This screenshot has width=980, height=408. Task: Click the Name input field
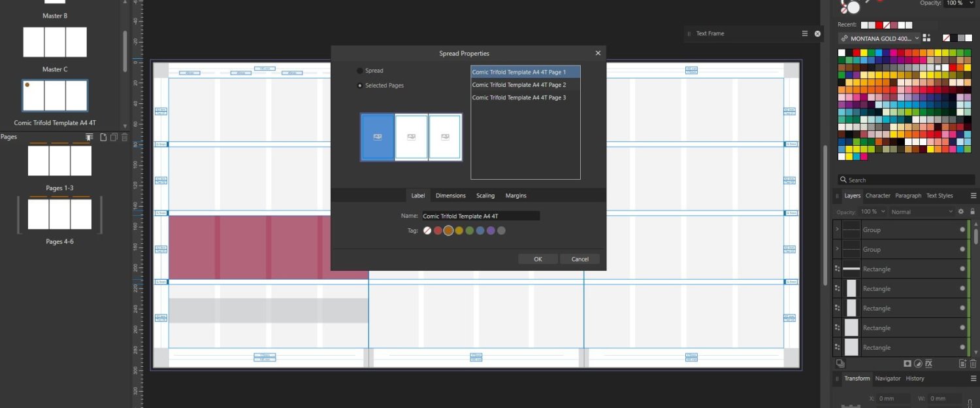tap(480, 216)
